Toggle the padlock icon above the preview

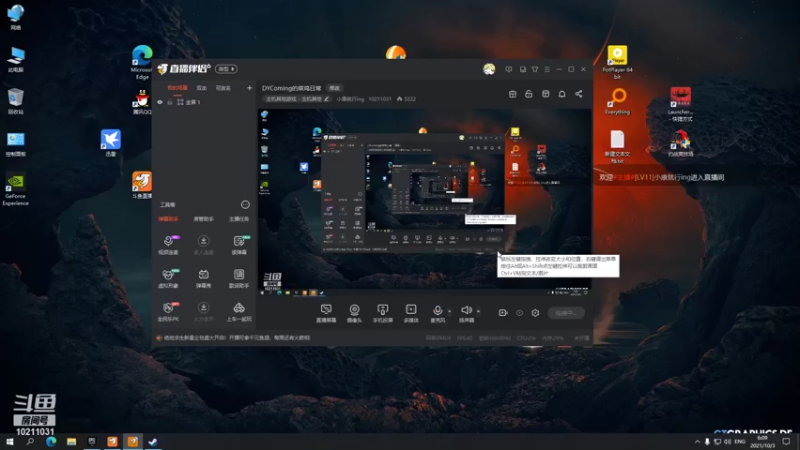[529, 94]
